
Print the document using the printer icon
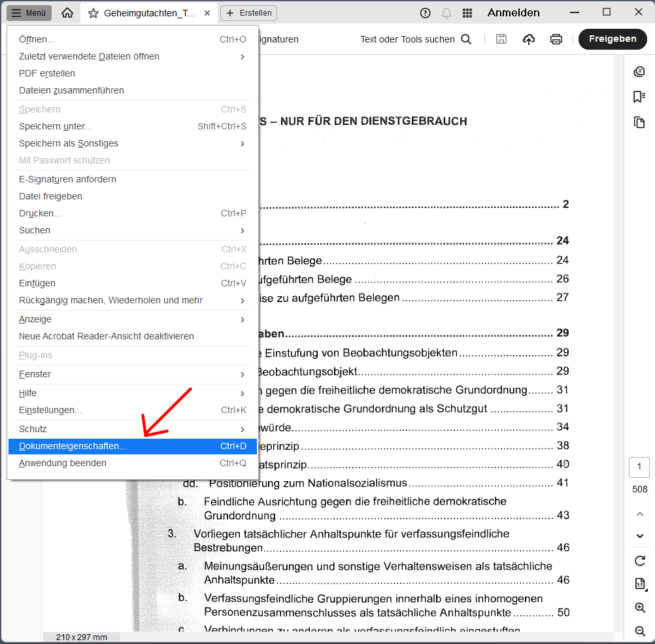[556, 39]
